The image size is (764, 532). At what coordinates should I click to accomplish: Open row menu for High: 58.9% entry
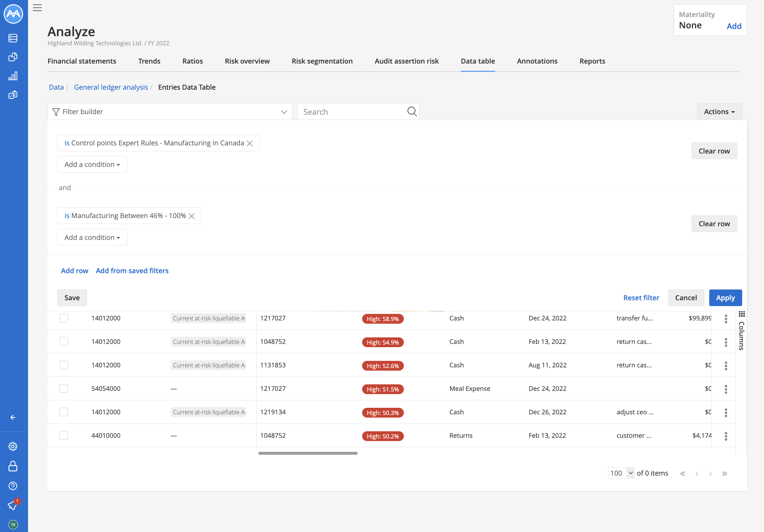[x=726, y=318]
